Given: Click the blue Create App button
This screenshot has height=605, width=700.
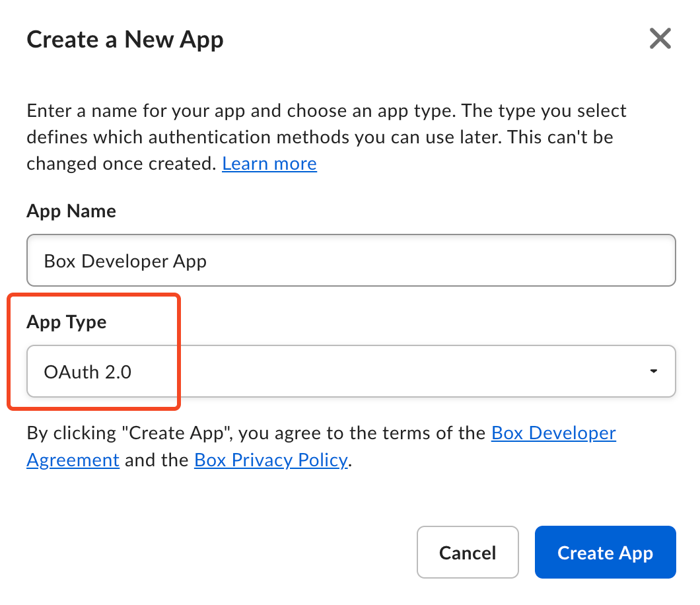Looking at the screenshot, I should tap(605, 552).
